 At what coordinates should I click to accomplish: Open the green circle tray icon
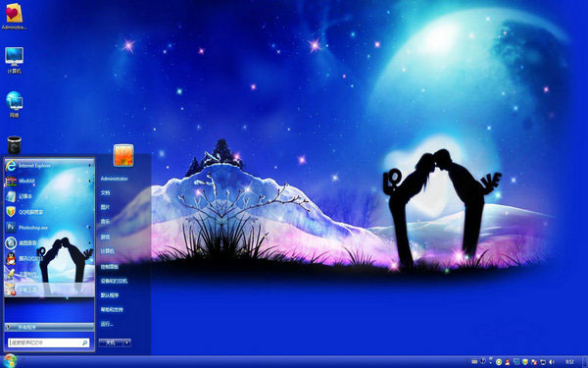499,362
